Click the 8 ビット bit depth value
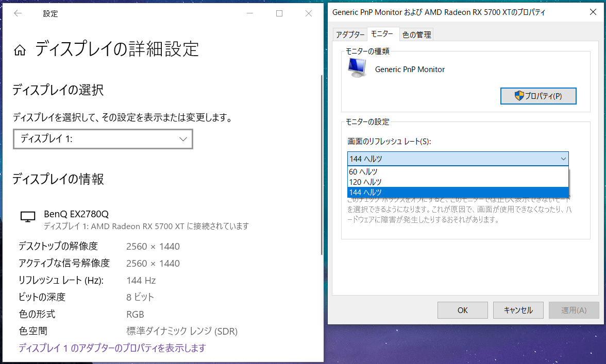Screen dimensions: 606x364 click(x=140, y=297)
